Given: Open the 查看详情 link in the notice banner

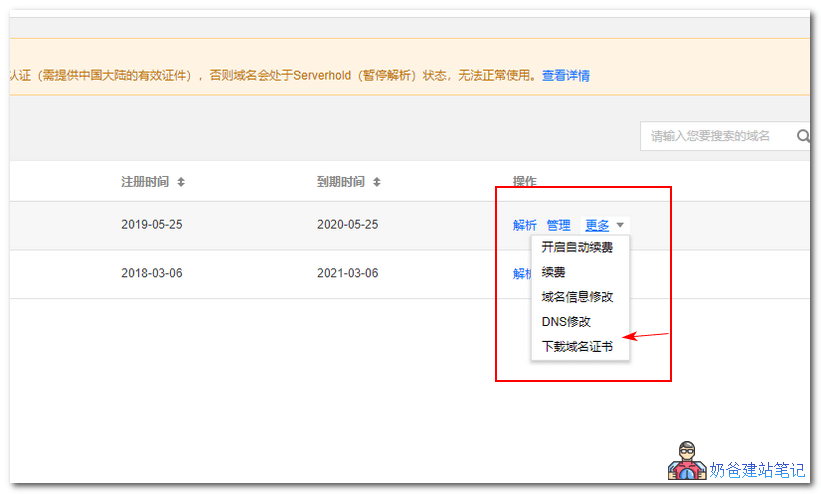Looking at the screenshot, I should (565, 75).
